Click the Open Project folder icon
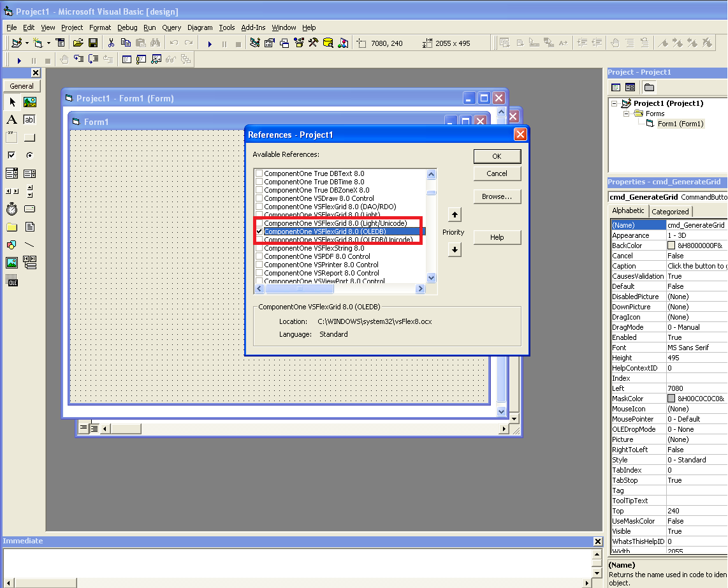 pyautogui.click(x=78, y=43)
